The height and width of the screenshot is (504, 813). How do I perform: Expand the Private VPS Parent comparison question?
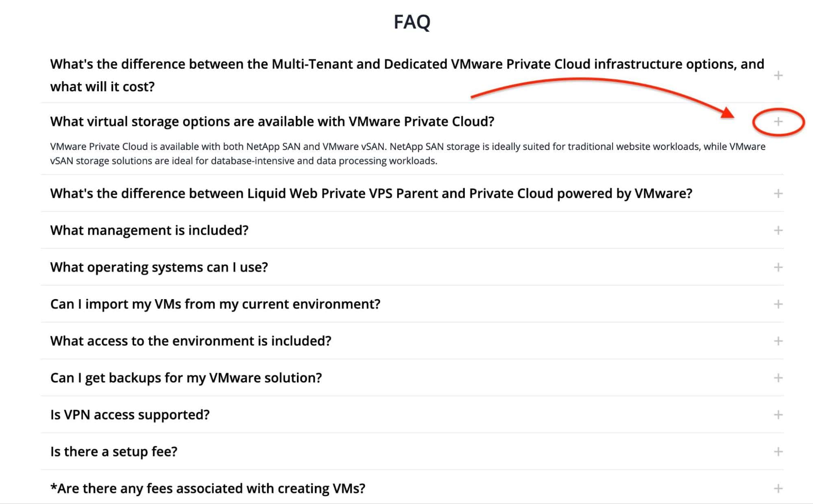[778, 193]
